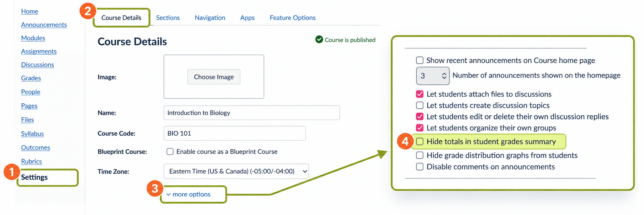
Task: Click the Course is published status text
Action: [x=350, y=40]
